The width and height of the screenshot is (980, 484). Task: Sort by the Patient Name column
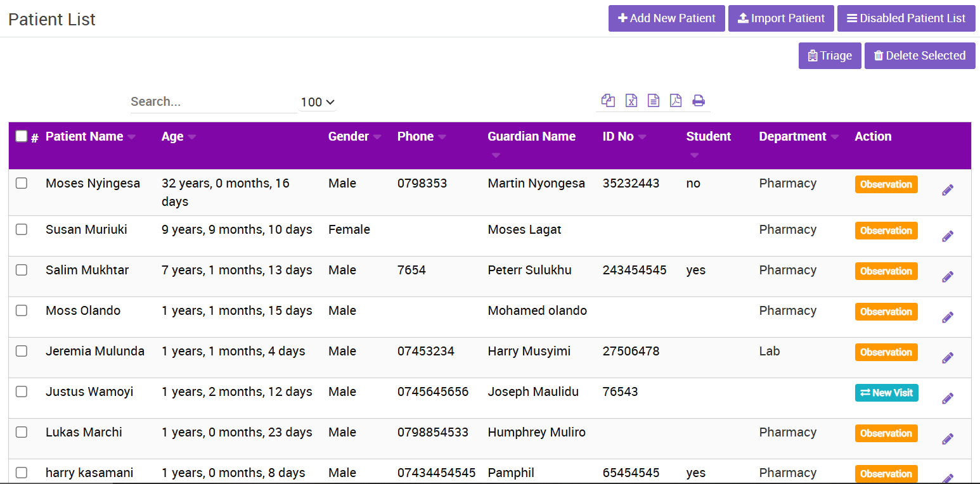coord(84,136)
